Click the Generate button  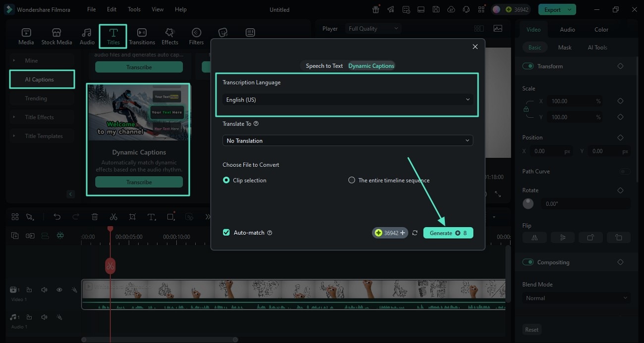click(x=448, y=233)
